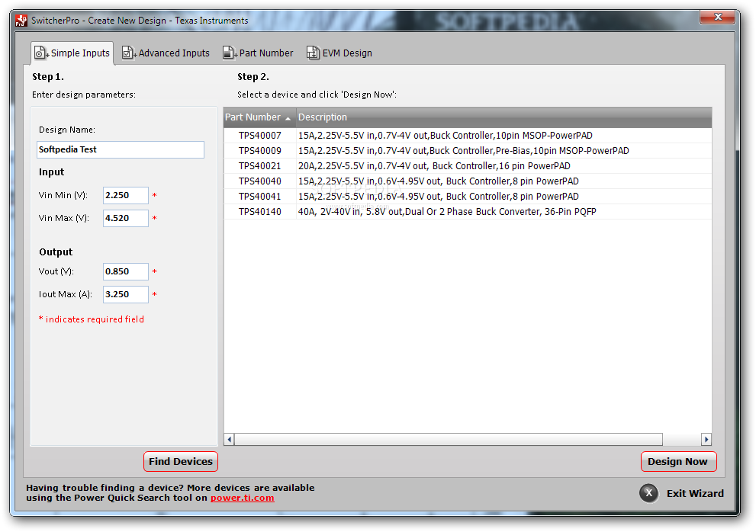Screen dimensions: 756x532
Task: Select part TPS40140
Action: [x=260, y=212]
